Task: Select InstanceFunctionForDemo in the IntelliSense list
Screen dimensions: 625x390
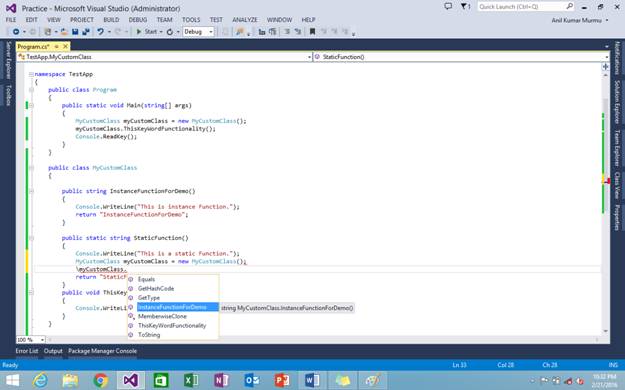Action: [173, 307]
